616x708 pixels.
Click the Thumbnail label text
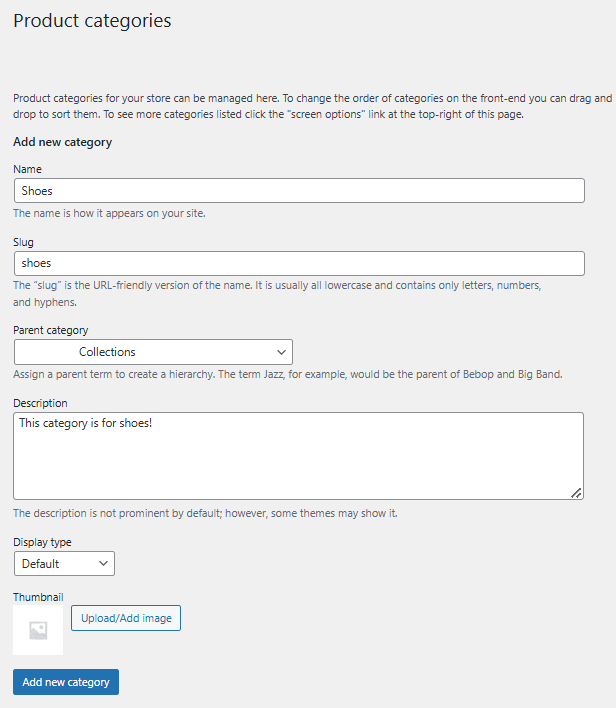pyautogui.click(x=38, y=597)
